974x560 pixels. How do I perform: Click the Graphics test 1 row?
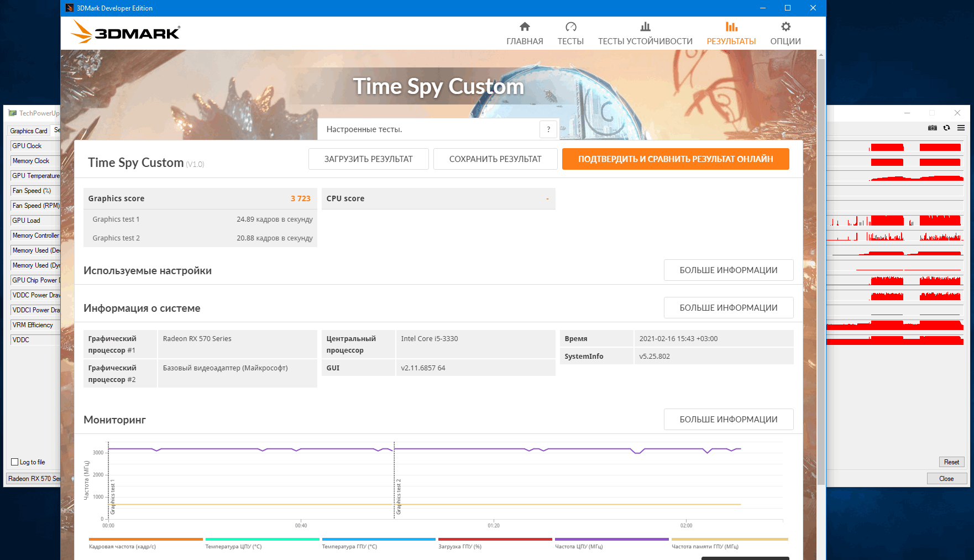(x=200, y=219)
